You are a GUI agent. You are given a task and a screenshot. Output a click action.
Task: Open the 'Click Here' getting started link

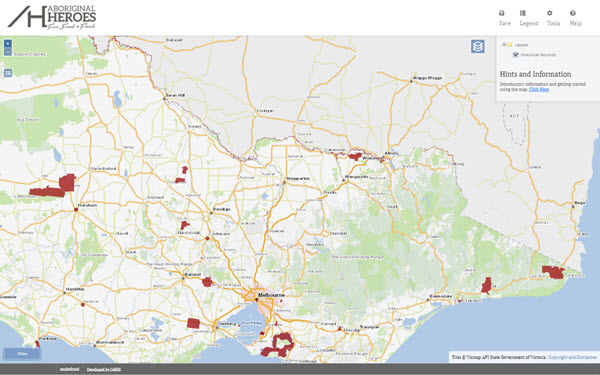[x=539, y=90]
